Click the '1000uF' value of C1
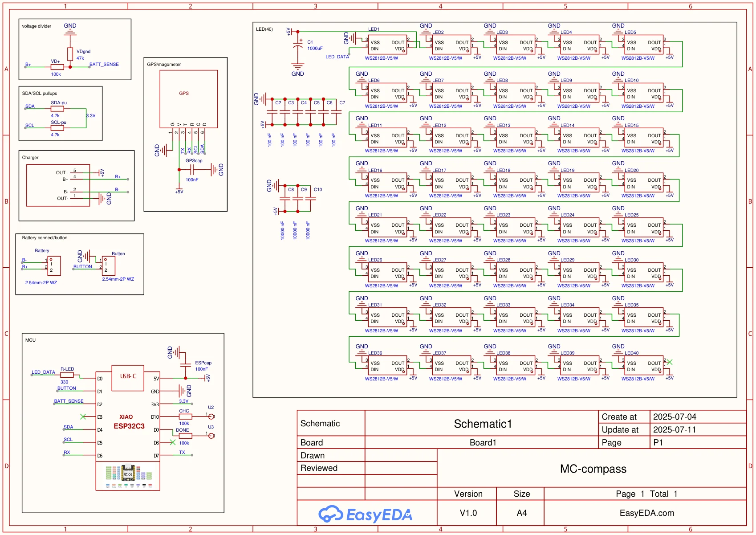The height and width of the screenshot is (535, 756). coord(315,49)
